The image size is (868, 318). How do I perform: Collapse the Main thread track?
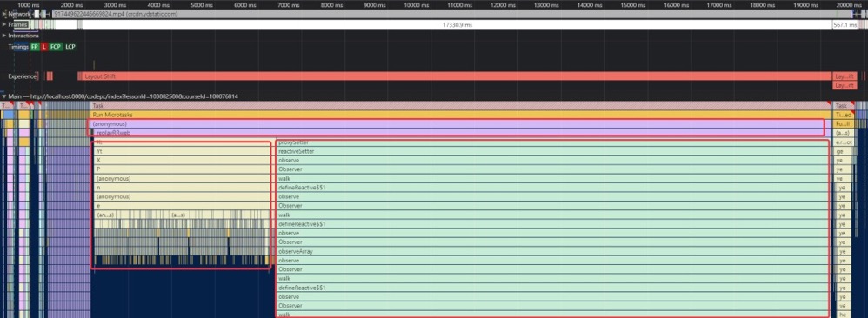pos(4,96)
